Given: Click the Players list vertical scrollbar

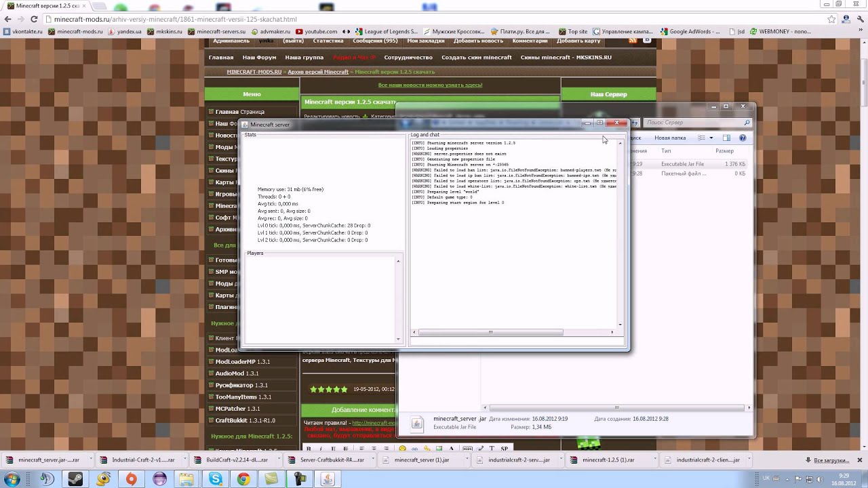Looking at the screenshot, I should [398, 299].
